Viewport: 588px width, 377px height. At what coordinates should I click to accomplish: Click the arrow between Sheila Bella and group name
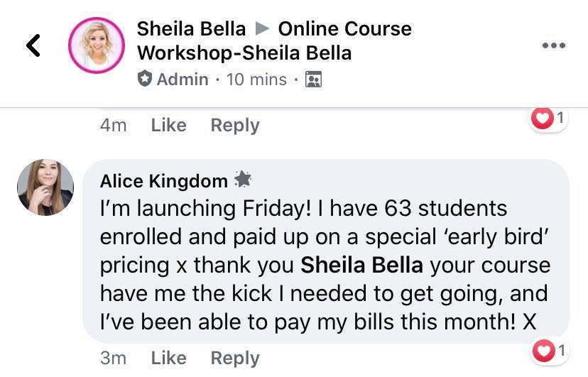click(262, 29)
